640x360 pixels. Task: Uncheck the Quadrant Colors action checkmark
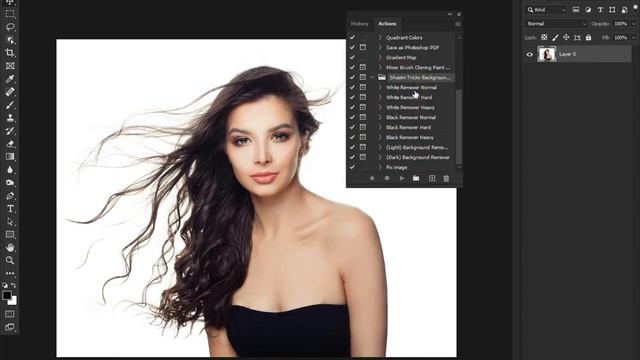352,37
